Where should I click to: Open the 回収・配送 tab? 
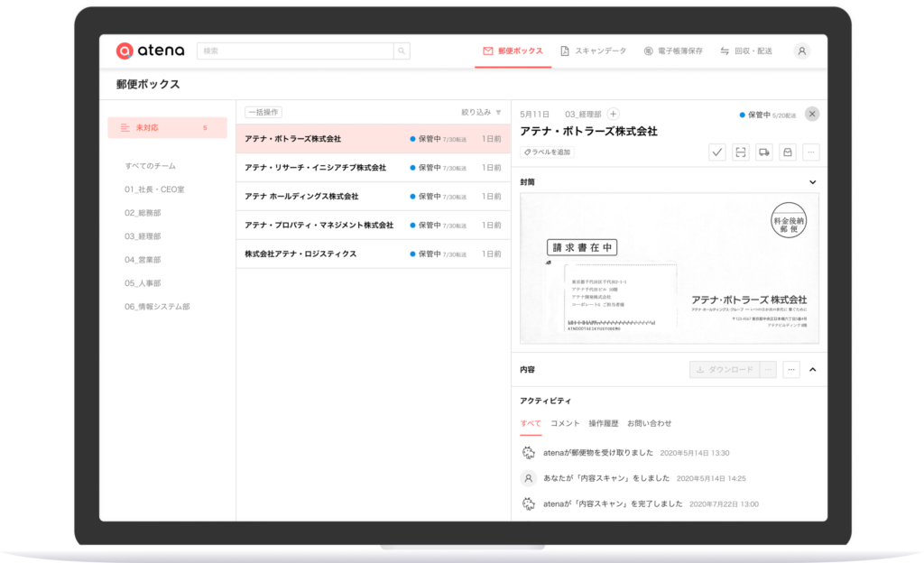click(x=745, y=51)
